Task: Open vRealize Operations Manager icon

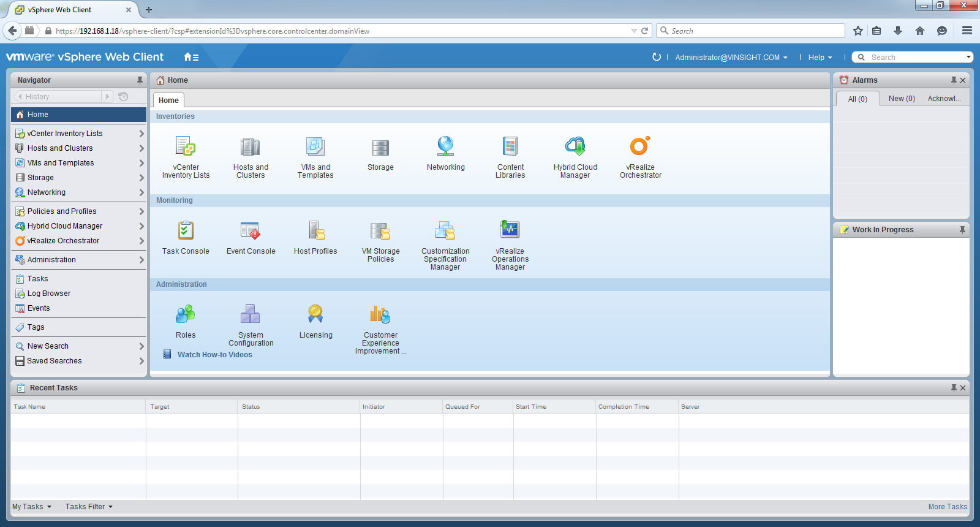Action: pos(510,230)
